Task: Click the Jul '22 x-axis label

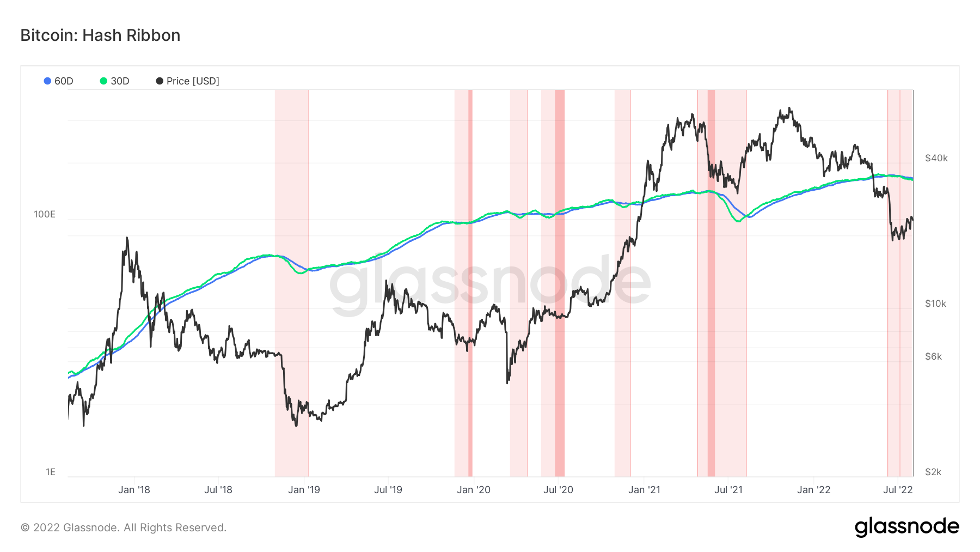Action: pos(898,489)
